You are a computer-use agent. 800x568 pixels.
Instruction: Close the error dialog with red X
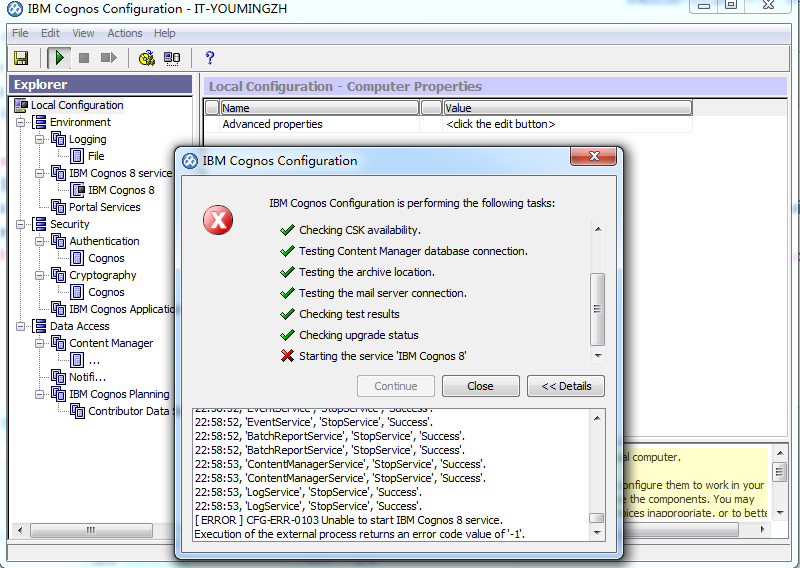[x=594, y=156]
